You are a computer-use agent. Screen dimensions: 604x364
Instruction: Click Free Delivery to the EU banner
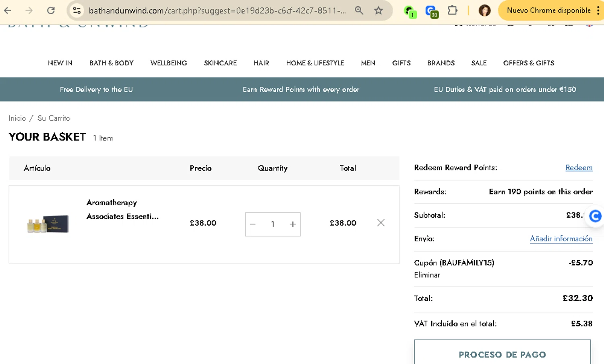coord(96,89)
